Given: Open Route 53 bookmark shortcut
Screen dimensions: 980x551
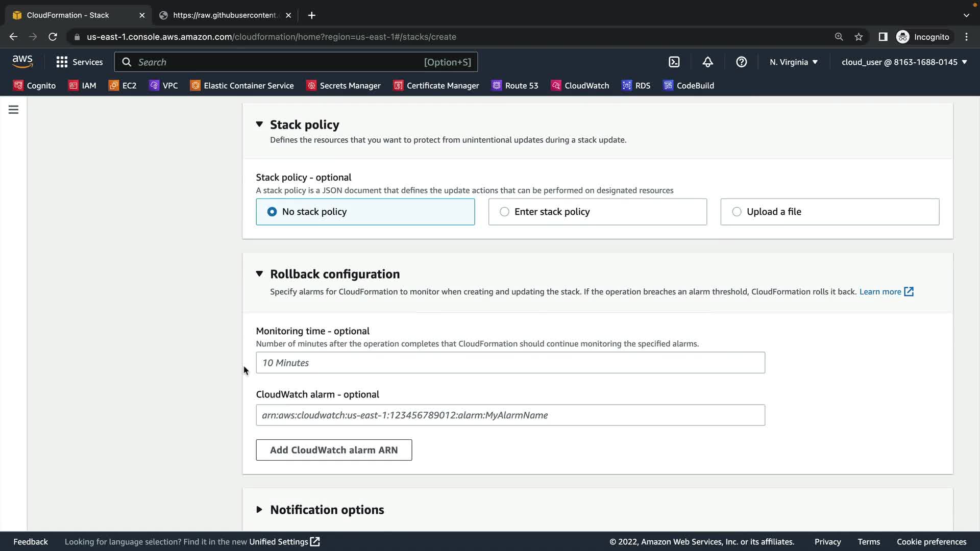Looking at the screenshot, I should tap(515, 86).
